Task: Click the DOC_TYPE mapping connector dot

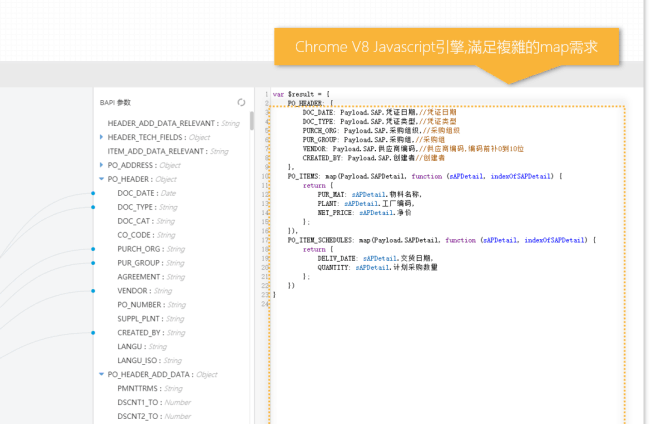Action: (93, 207)
